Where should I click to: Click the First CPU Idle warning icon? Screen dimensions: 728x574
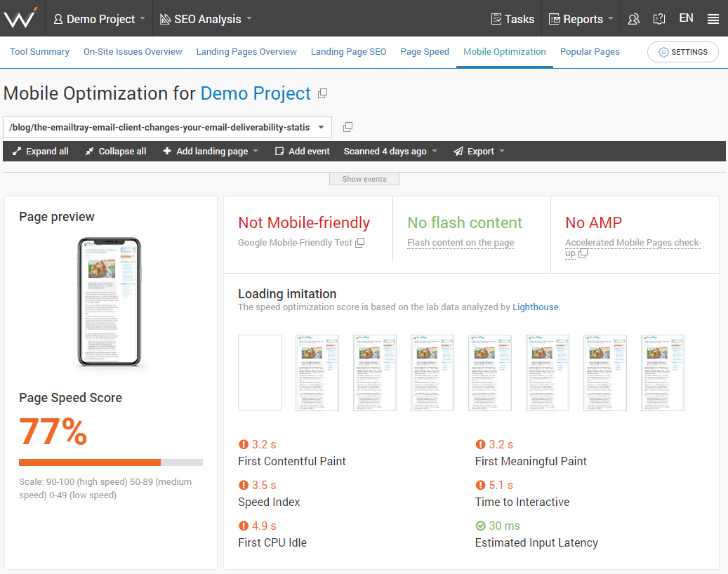pyautogui.click(x=244, y=526)
